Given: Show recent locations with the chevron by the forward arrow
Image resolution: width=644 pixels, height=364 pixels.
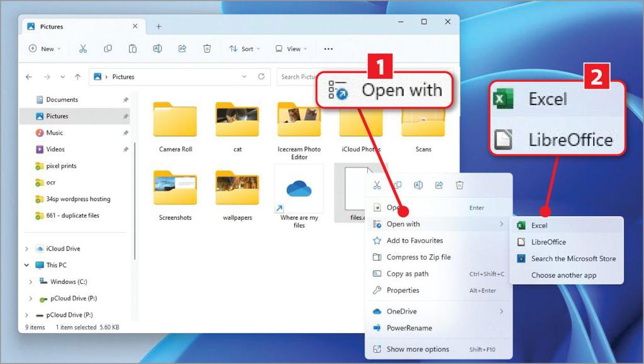Looking at the screenshot, I should (x=62, y=77).
